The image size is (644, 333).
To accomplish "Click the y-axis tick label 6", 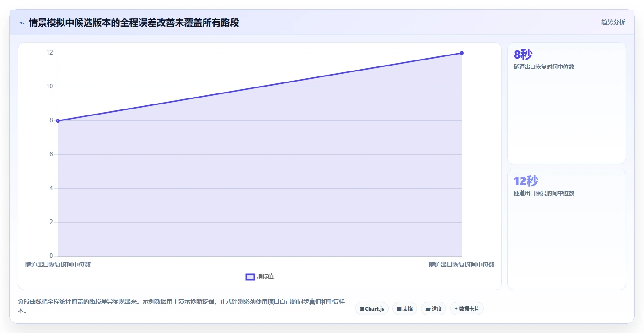I will [x=51, y=154].
